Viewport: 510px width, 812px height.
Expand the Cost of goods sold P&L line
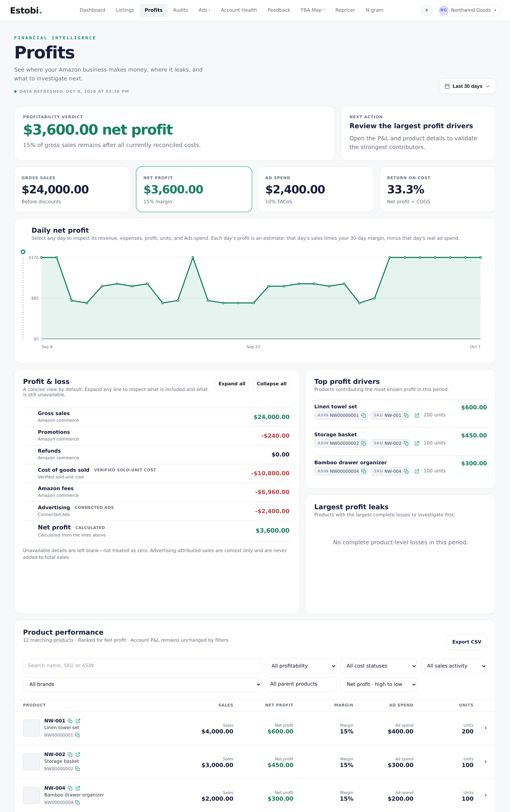(x=157, y=473)
